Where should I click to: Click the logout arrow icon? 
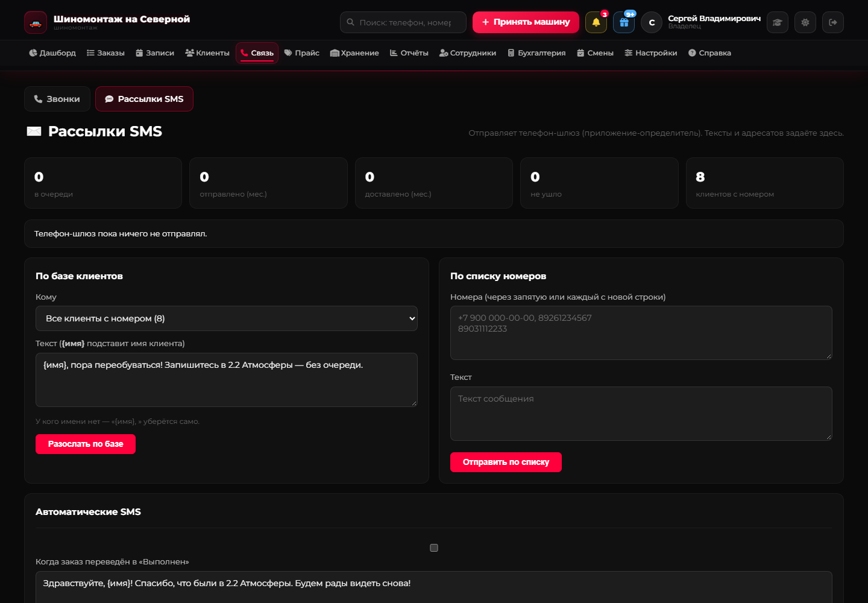coord(833,22)
